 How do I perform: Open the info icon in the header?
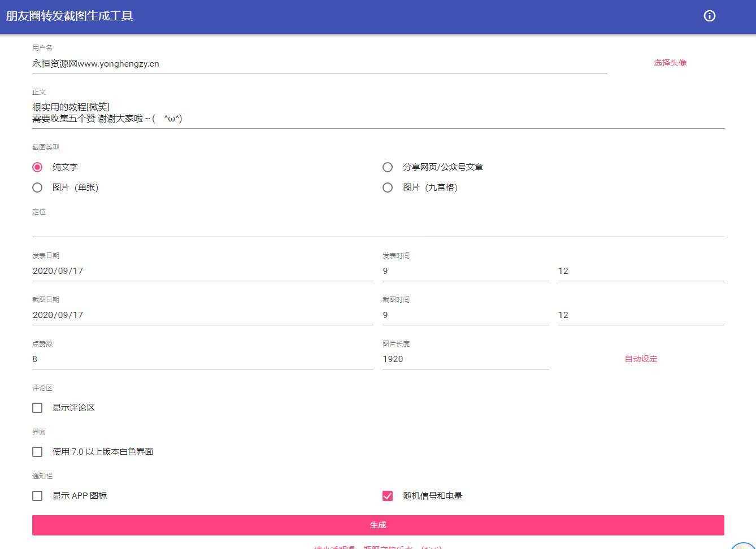point(710,16)
